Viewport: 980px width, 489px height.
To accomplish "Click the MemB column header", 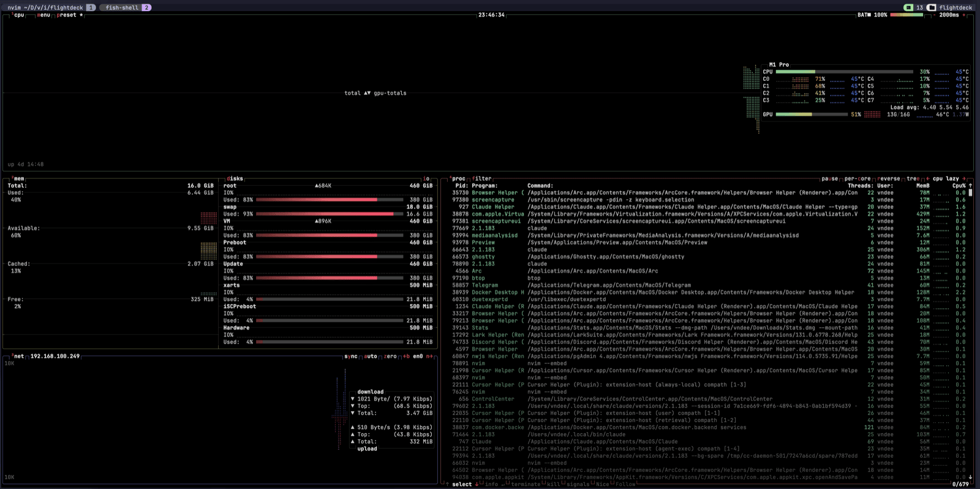I will point(922,186).
